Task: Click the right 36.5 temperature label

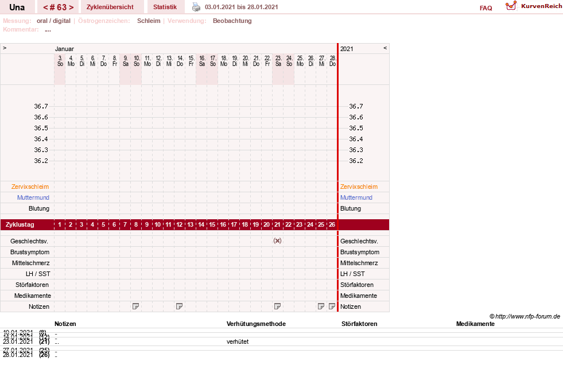Action: coord(356,128)
